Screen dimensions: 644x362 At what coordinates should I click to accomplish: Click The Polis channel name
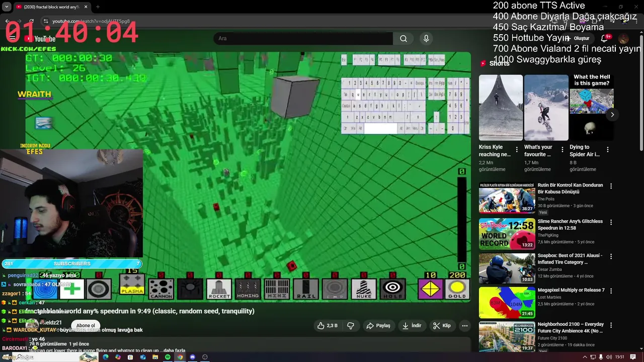546,199
